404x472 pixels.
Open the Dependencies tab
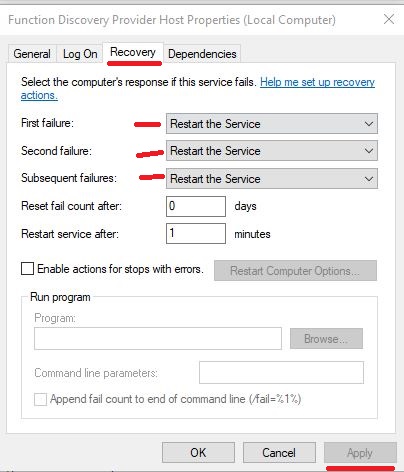coord(202,54)
